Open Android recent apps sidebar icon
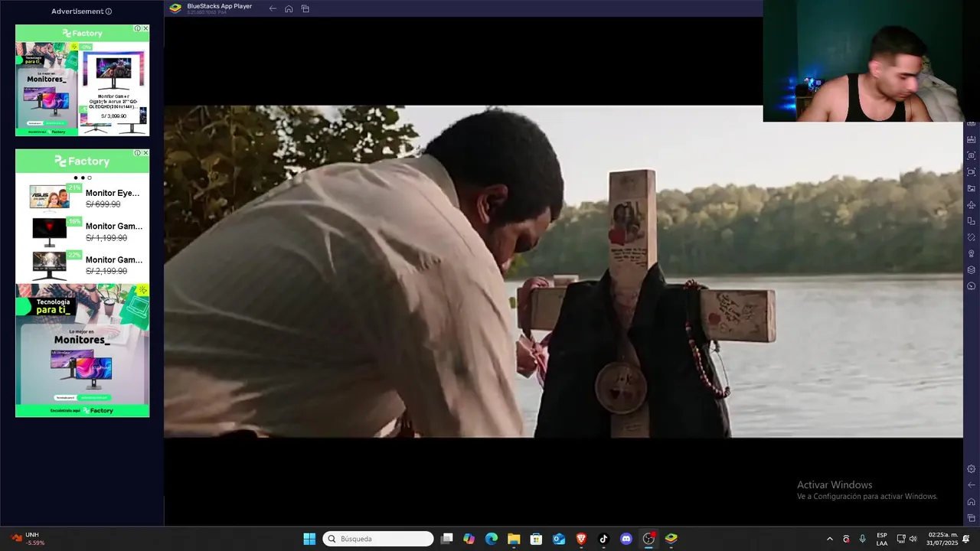980x551 pixels. click(x=971, y=517)
